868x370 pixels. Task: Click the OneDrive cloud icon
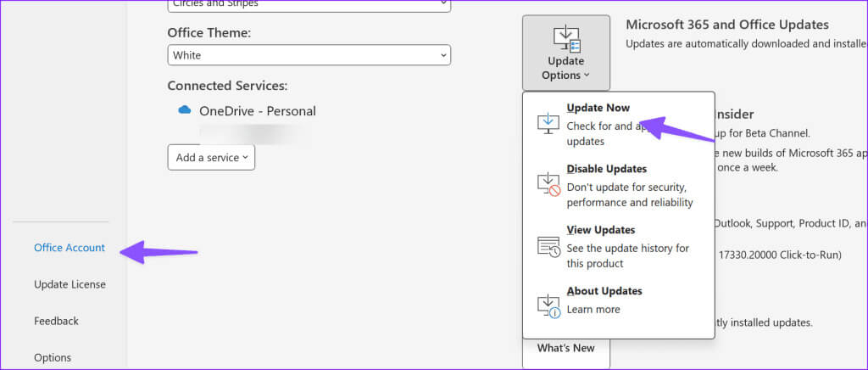tap(184, 110)
